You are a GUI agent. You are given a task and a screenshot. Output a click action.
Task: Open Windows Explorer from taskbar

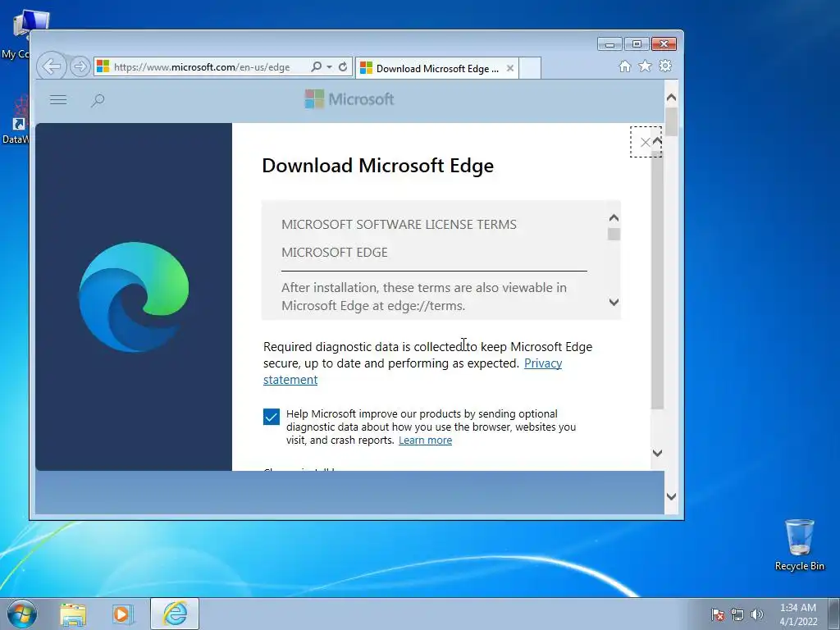coord(73,614)
